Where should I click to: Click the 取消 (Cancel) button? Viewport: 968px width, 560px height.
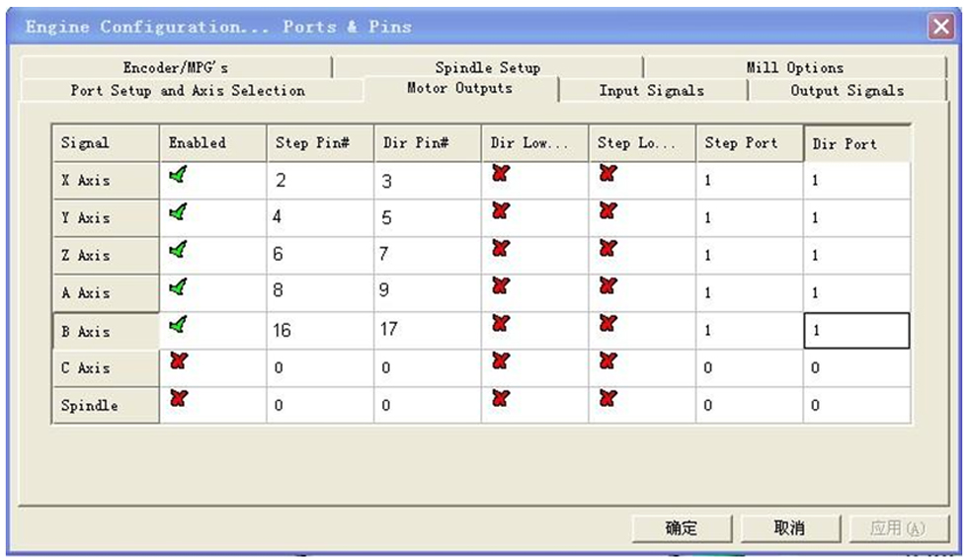tap(789, 528)
